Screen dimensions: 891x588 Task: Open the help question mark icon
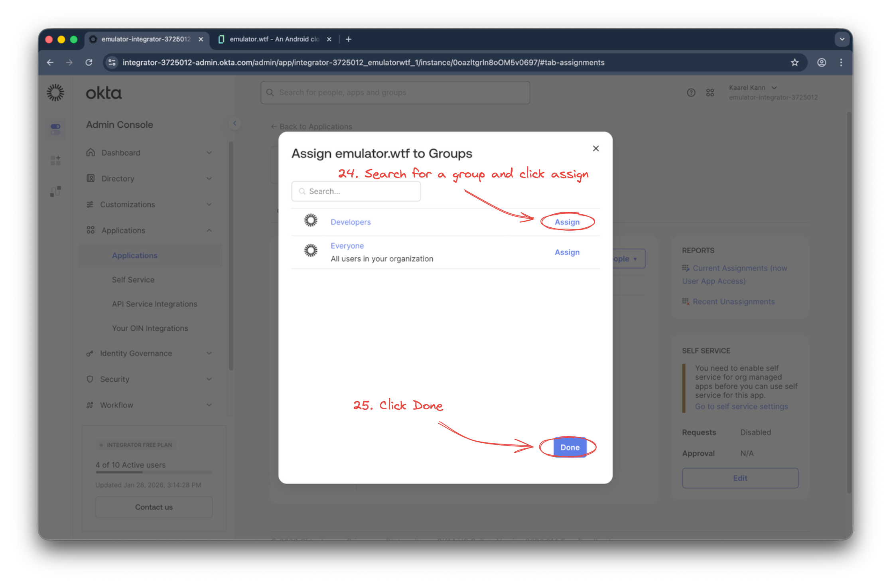691,93
